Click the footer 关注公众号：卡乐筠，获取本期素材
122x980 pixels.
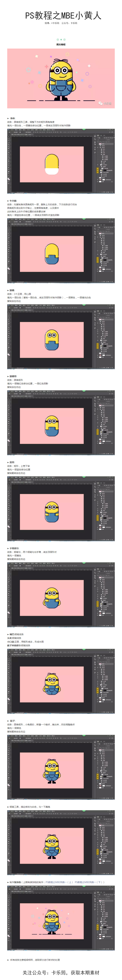(x=61, y=972)
